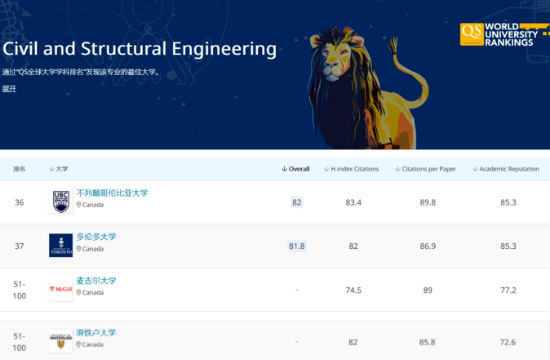
Task: Click the University of Toronto logo
Action: 61,245
